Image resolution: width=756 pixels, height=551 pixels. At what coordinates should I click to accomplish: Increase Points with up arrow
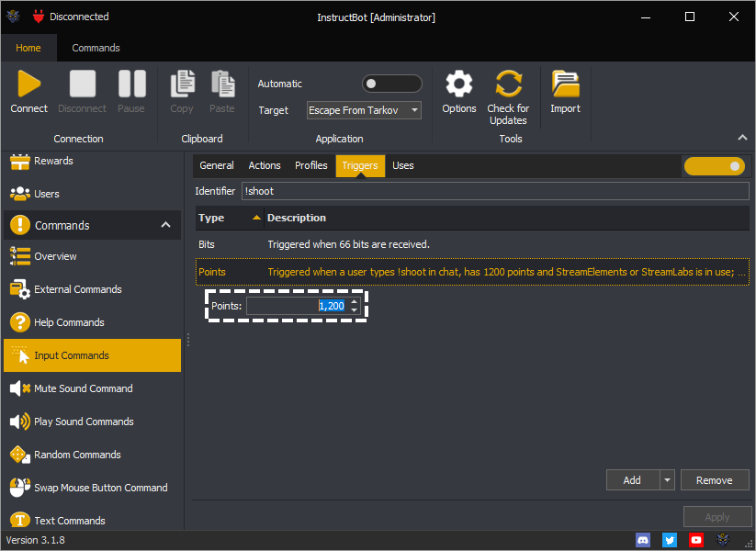355,302
